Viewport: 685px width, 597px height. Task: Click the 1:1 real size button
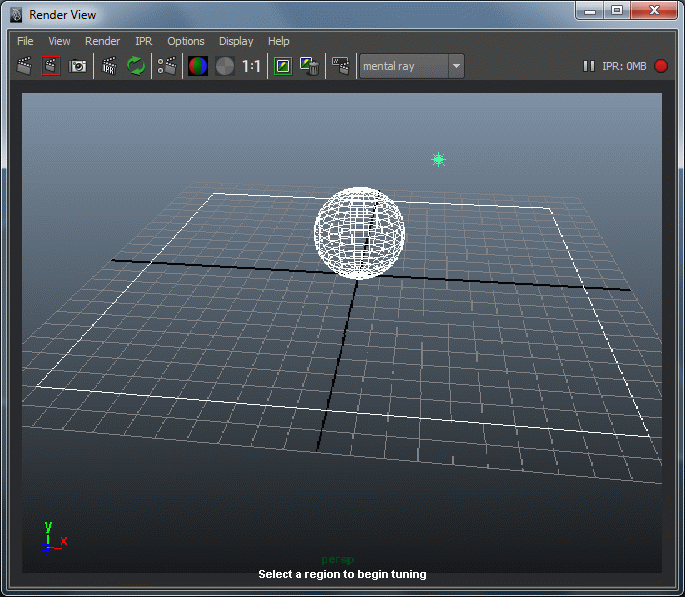(251, 66)
